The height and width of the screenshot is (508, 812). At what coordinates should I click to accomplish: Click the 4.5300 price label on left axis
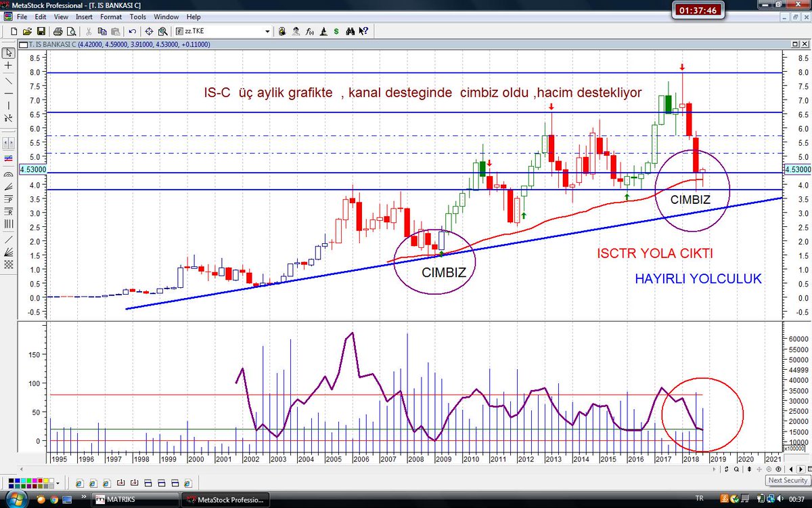point(32,170)
